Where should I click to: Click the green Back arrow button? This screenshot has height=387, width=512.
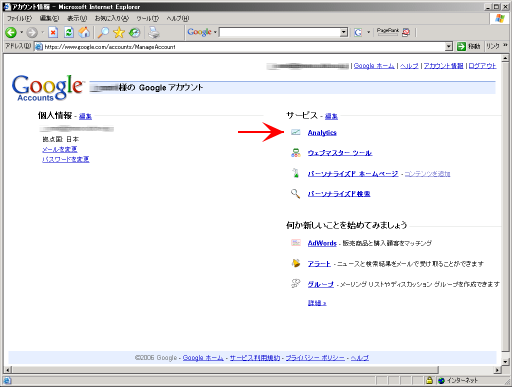pos(11,33)
